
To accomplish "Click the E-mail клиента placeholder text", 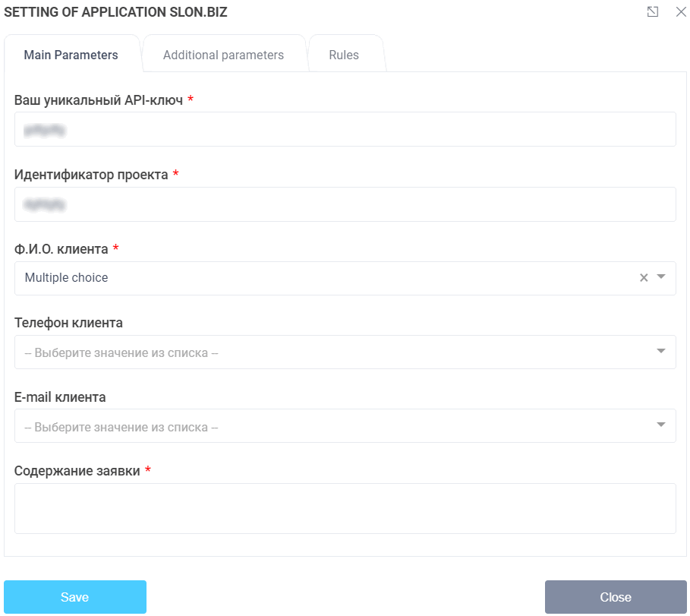I will point(121,427).
